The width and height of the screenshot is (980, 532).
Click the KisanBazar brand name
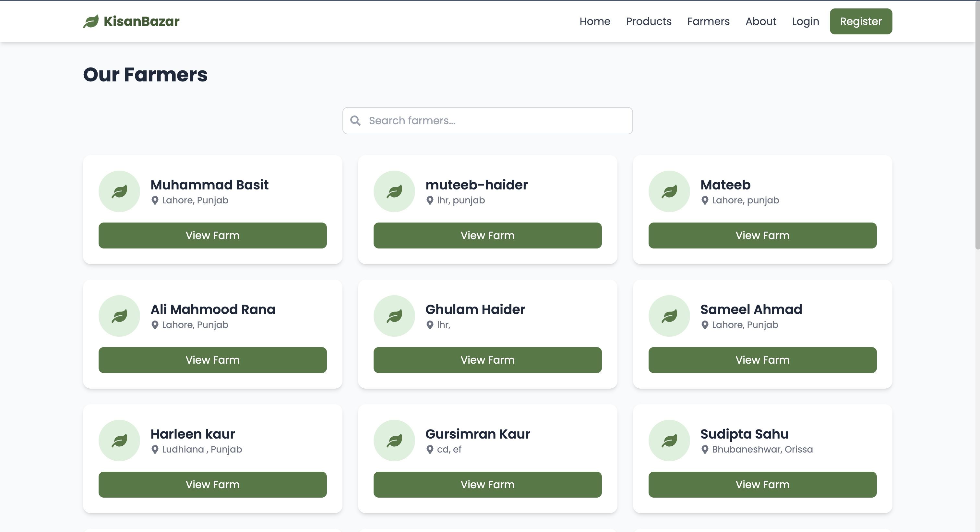(x=141, y=21)
